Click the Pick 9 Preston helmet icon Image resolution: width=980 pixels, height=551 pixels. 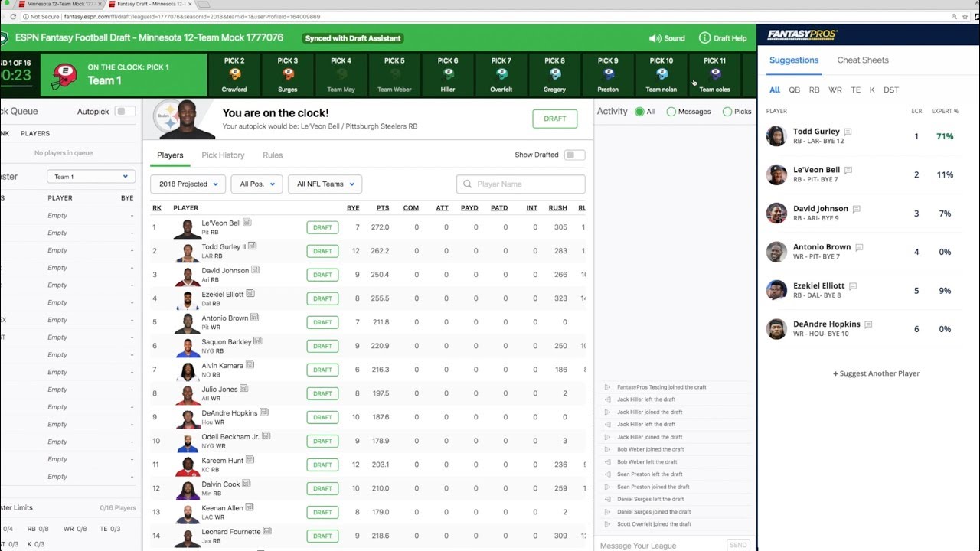608,74
